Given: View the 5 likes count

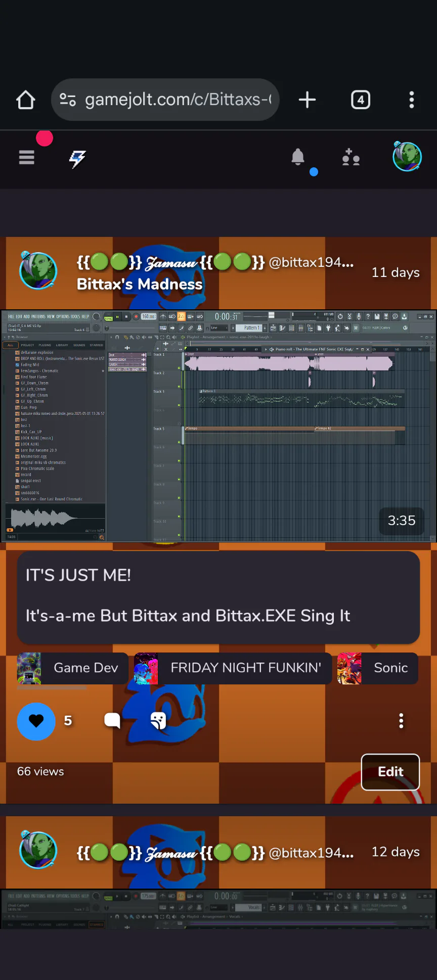Looking at the screenshot, I should (x=68, y=721).
